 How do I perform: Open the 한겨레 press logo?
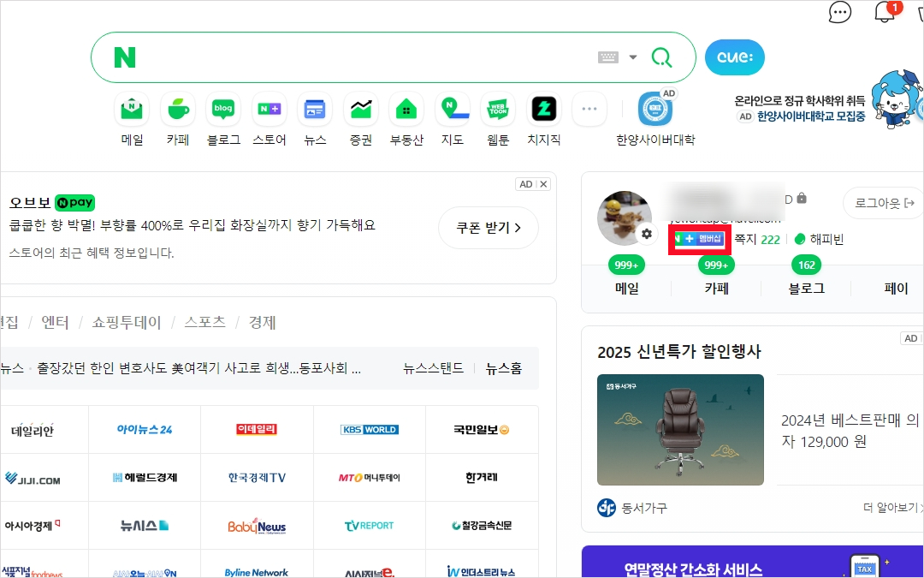pyautogui.click(x=482, y=477)
